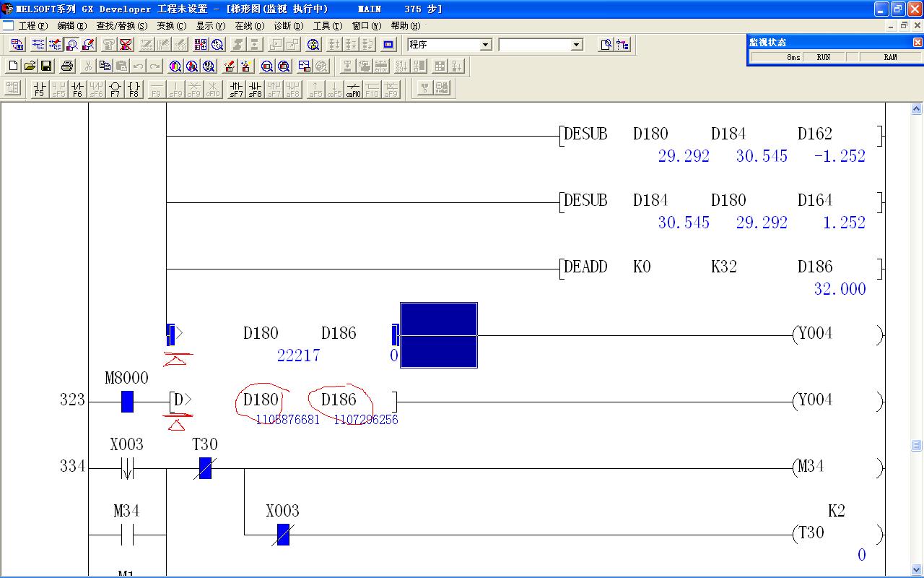Toggle the caF10 invert operation button
This screenshot has width=924, height=578.
pos(353,89)
